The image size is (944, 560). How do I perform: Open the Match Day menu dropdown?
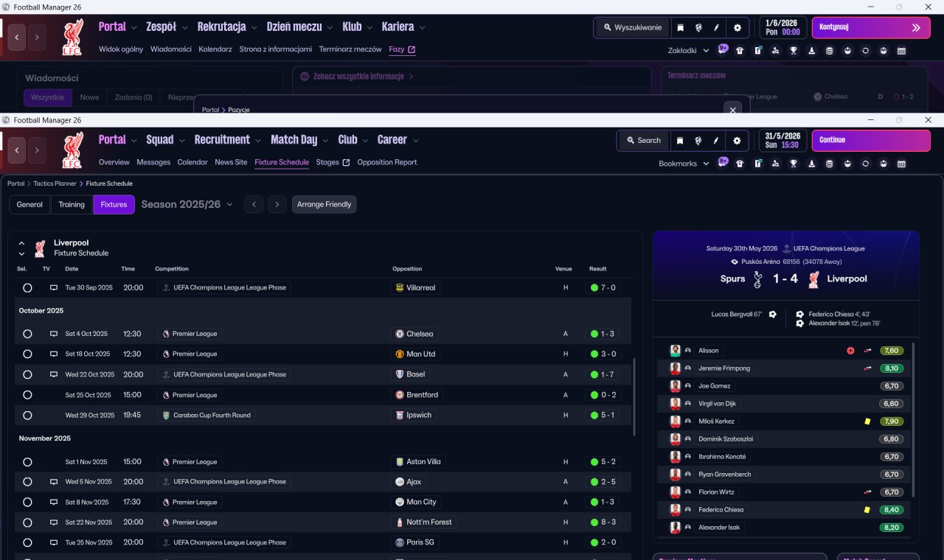coord(299,140)
